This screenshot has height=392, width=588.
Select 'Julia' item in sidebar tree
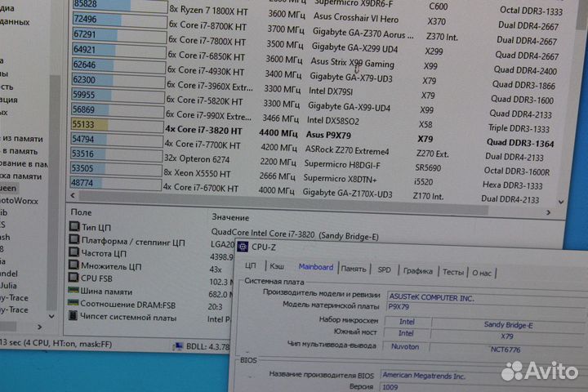(x=8, y=286)
